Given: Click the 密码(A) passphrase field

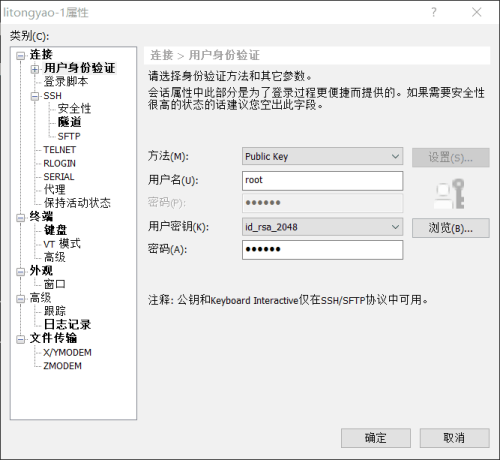Looking at the screenshot, I should tap(322, 250).
